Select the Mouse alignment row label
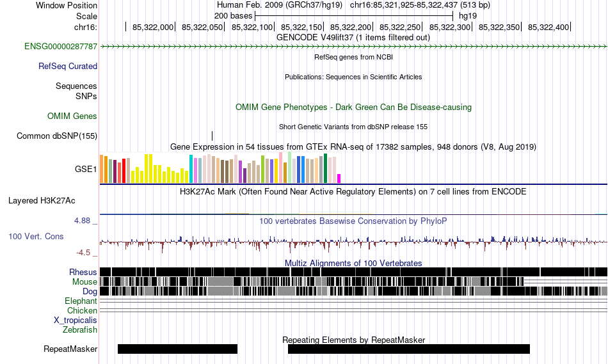Image resolution: width=608 pixels, height=364 pixels. coord(84,282)
